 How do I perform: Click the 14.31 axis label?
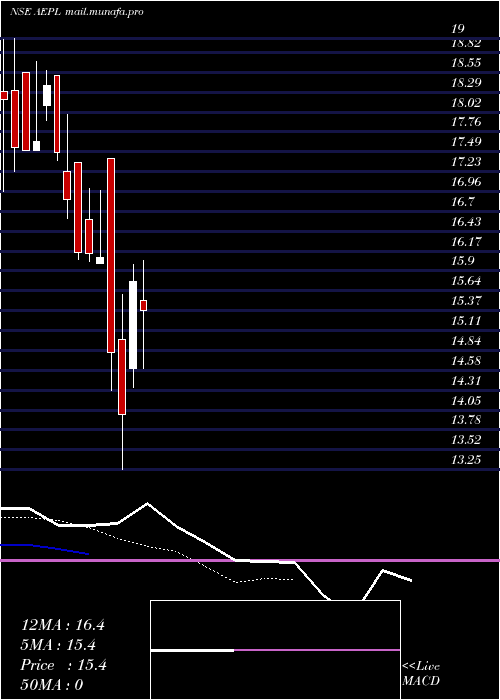(x=466, y=380)
